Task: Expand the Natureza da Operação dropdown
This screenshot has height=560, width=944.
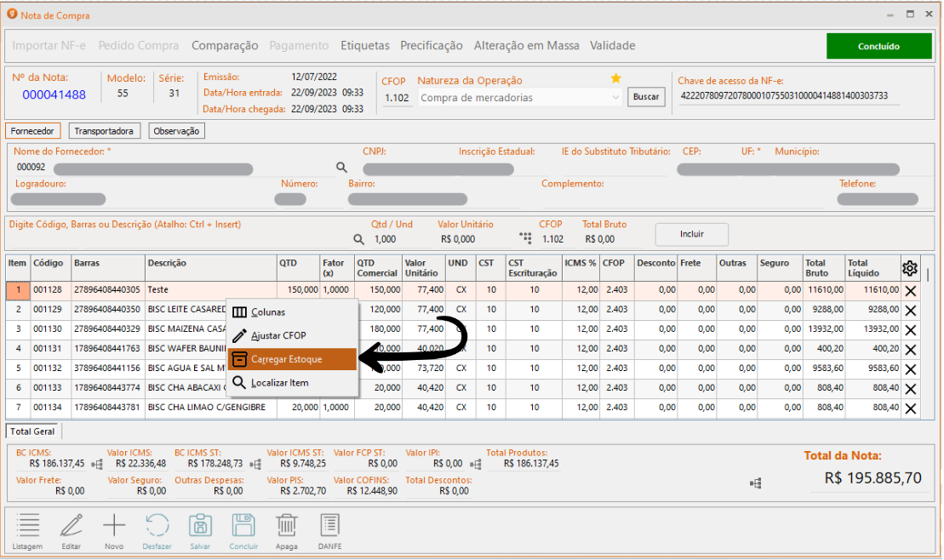Action: pos(615,98)
